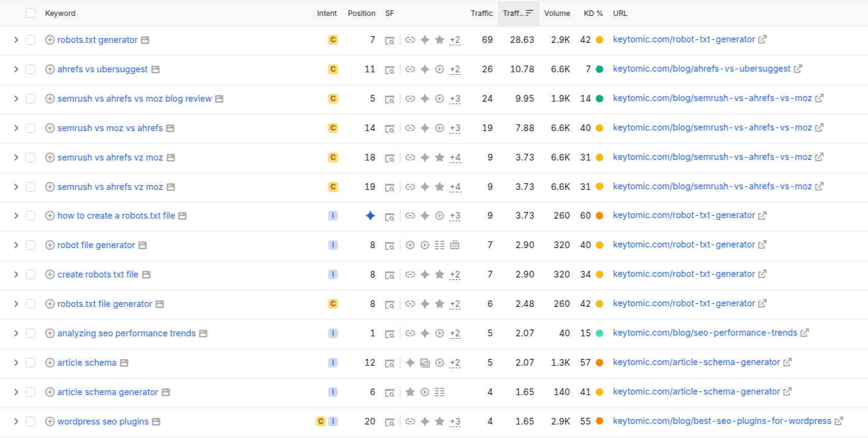Tick the checkbox for analyzing seo performance trends
This screenshot has height=438, width=868.
[31, 333]
